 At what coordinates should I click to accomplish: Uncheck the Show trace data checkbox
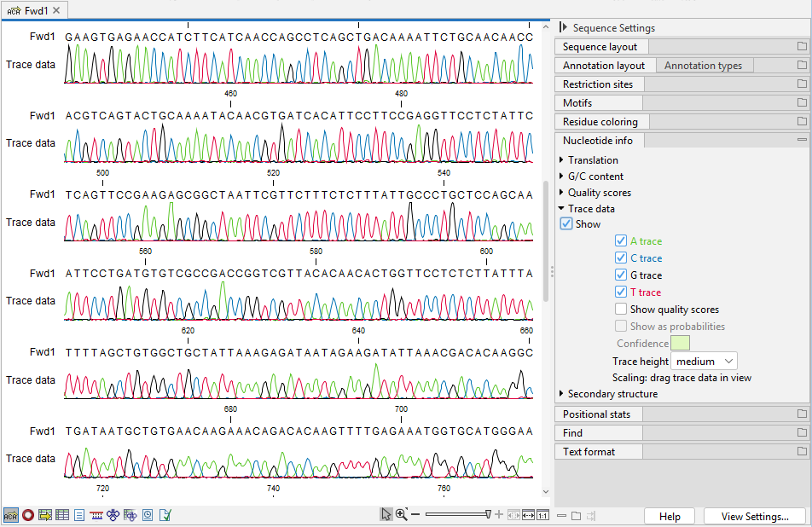566,224
